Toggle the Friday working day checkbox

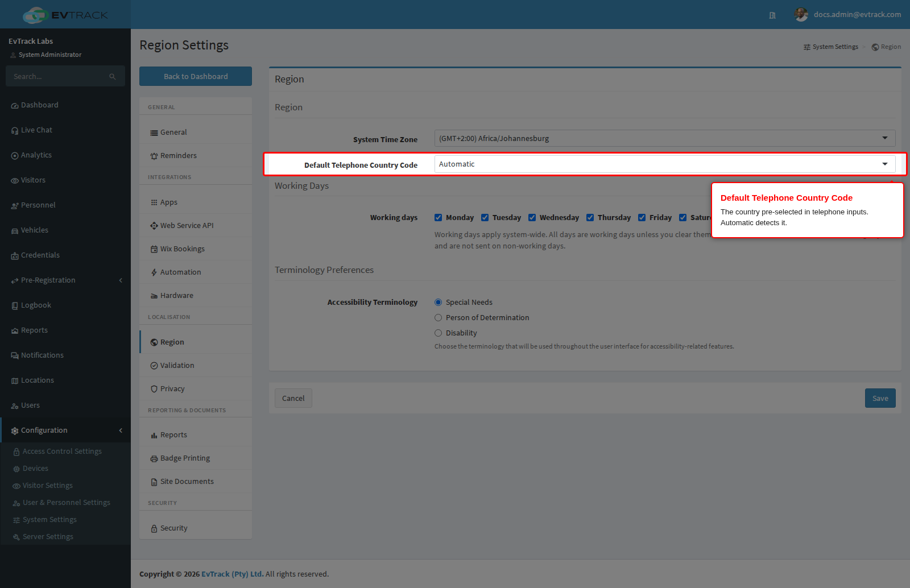click(x=642, y=218)
